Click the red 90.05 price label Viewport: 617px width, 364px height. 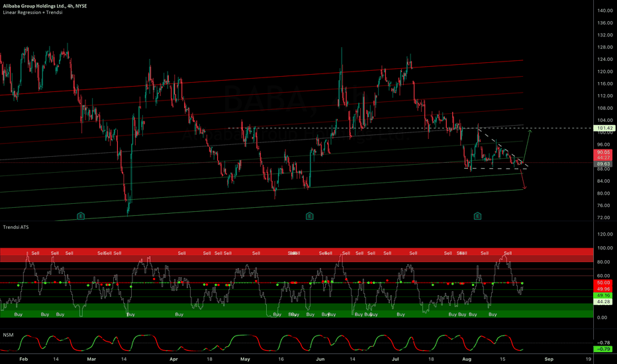click(x=603, y=152)
